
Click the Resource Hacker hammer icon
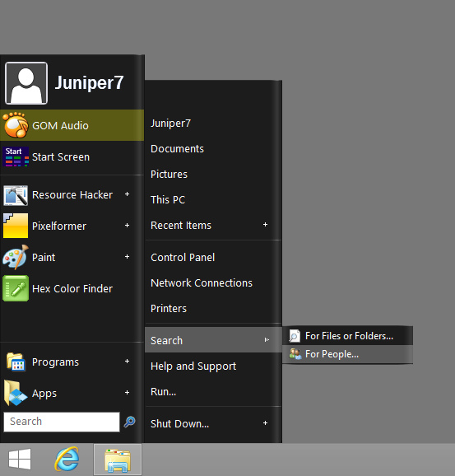coord(16,195)
